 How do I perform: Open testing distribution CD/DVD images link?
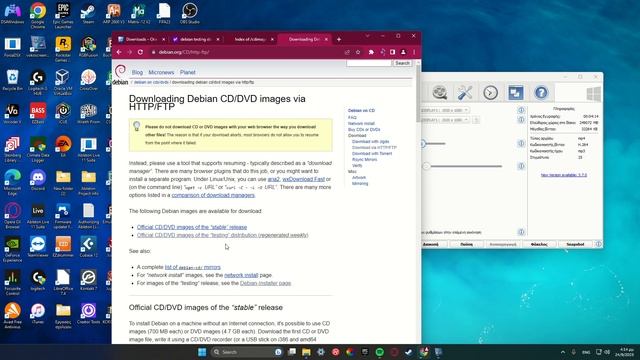tap(222, 235)
